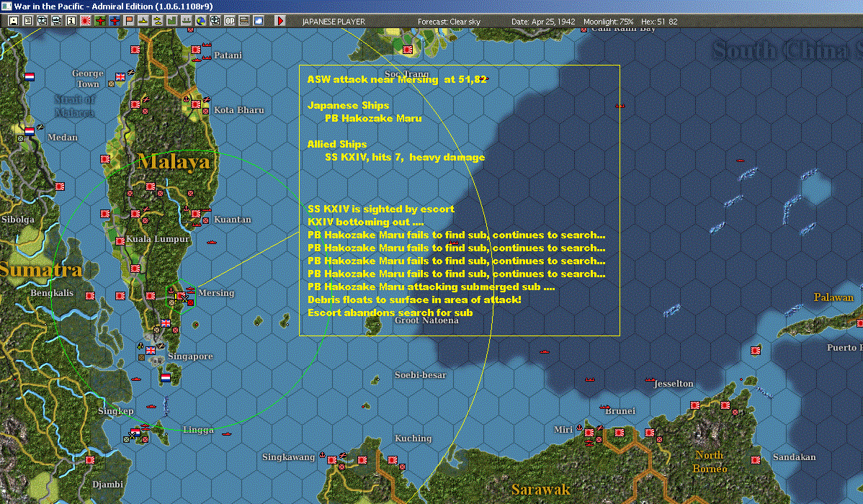Viewport: 863px width, 504px height.
Task: Click the grey striped panel toolbar icon
Action: (243, 21)
